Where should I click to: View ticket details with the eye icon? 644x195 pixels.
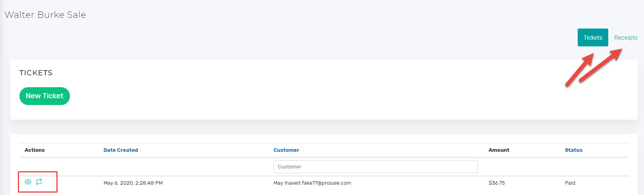(x=28, y=182)
